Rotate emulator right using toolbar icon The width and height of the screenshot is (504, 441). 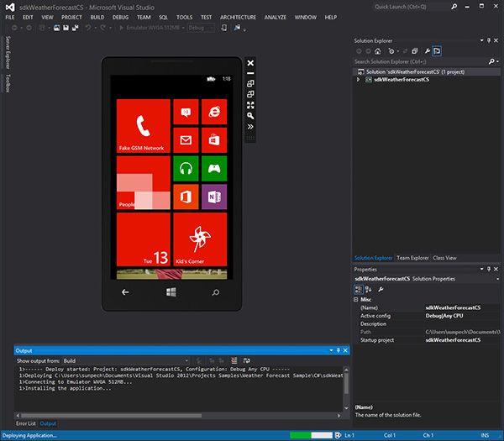[x=250, y=94]
